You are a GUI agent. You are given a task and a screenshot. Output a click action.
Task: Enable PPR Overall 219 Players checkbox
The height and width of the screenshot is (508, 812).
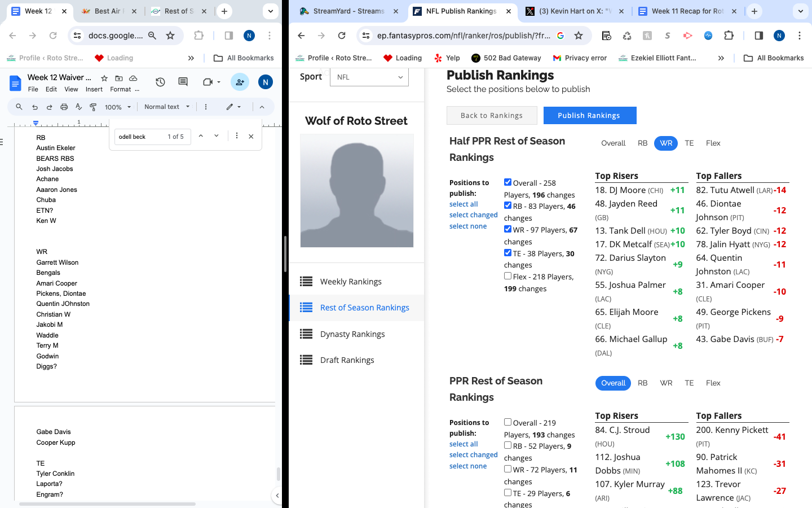(x=507, y=422)
